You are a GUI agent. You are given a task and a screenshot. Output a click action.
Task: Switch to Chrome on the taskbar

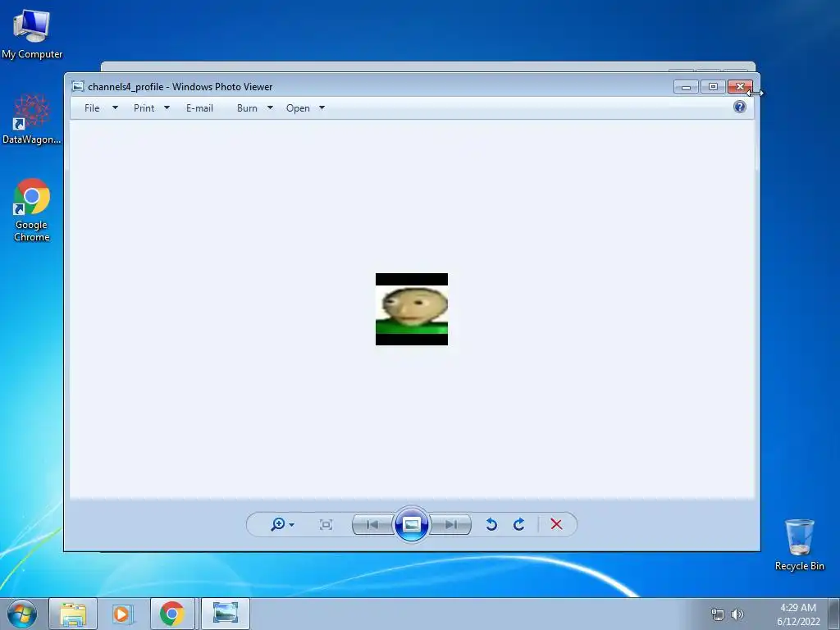(x=172, y=614)
